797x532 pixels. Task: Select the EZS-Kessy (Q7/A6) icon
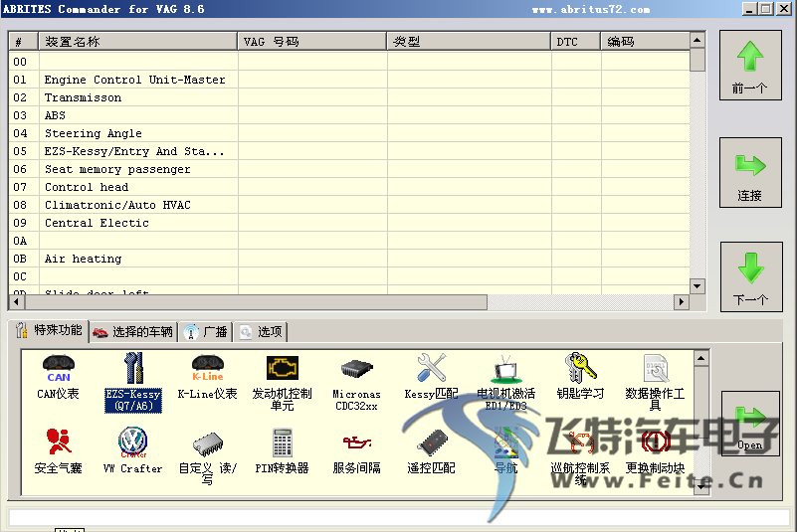[133, 383]
